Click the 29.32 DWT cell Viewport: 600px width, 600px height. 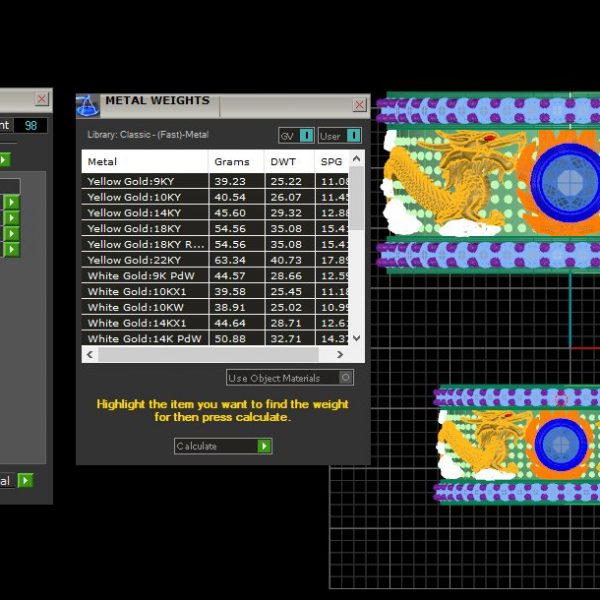click(x=290, y=213)
